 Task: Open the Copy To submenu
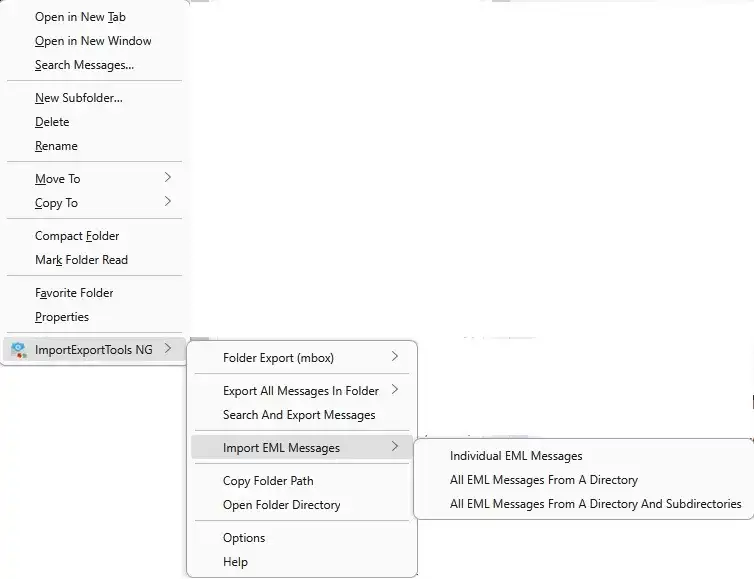tap(94, 203)
